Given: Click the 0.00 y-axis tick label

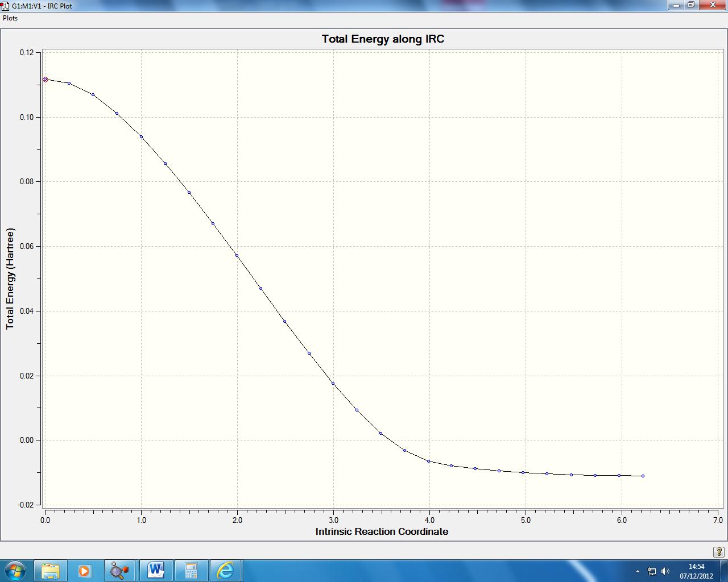Looking at the screenshot, I should (27, 440).
